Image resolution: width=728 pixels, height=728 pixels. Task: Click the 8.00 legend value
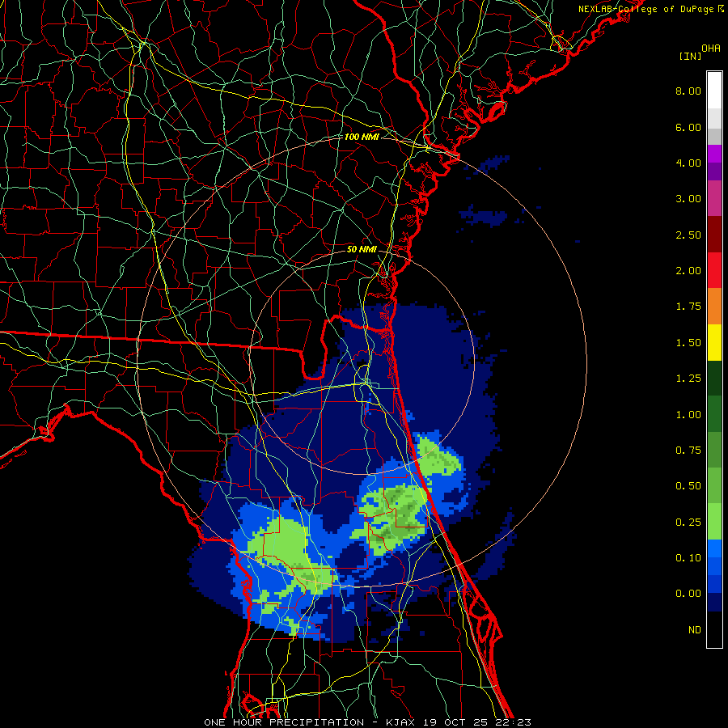[688, 91]
